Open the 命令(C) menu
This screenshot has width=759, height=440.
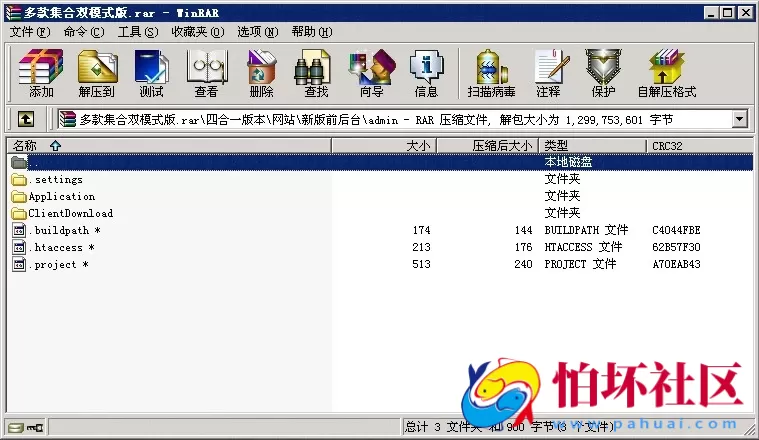point(84,32)
